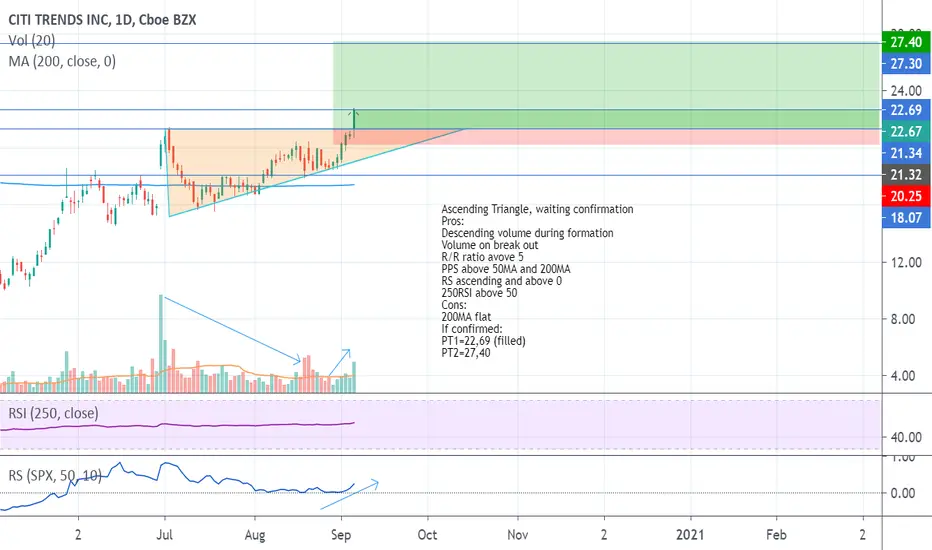
Task: Click the purple RSI line
Action: pyautogui.click(x=178, y=425)
